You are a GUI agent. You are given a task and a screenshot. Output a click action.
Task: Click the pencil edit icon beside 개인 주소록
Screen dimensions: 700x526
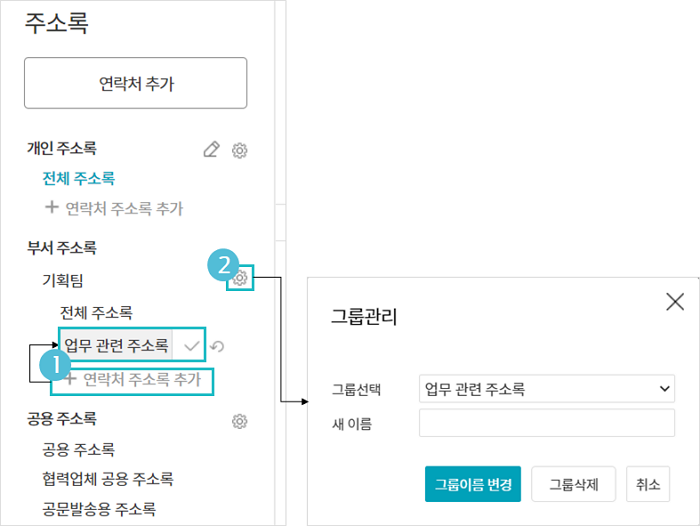pos(210,150)
